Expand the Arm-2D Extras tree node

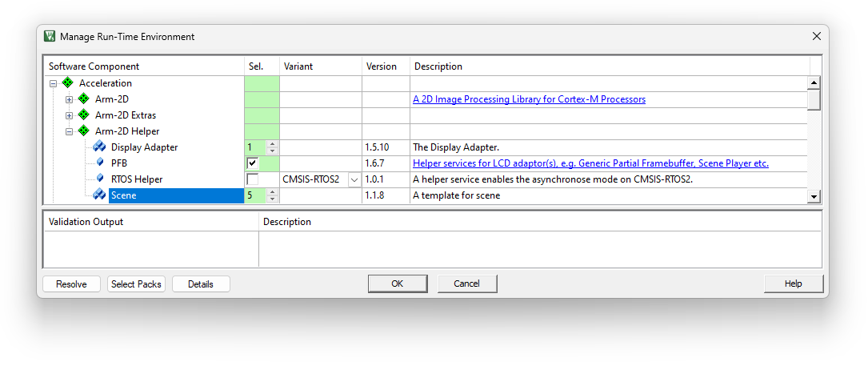pos(69,115)
